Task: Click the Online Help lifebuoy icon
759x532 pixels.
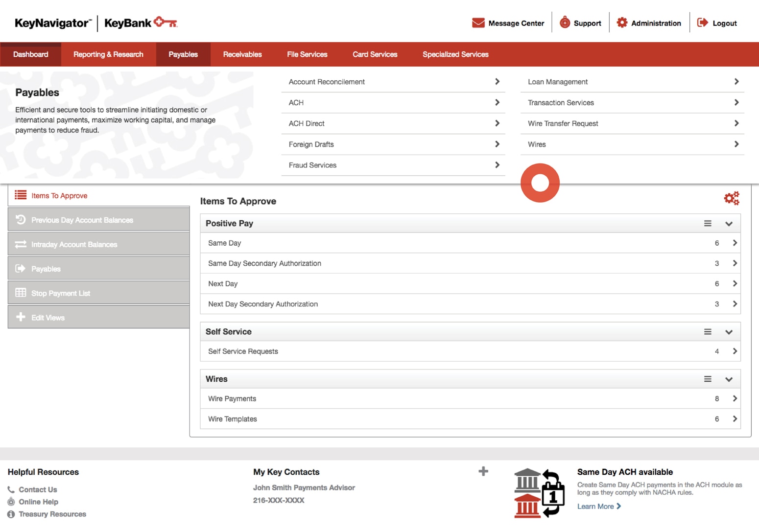Action: pyautogui.click(x=11, y=502)
